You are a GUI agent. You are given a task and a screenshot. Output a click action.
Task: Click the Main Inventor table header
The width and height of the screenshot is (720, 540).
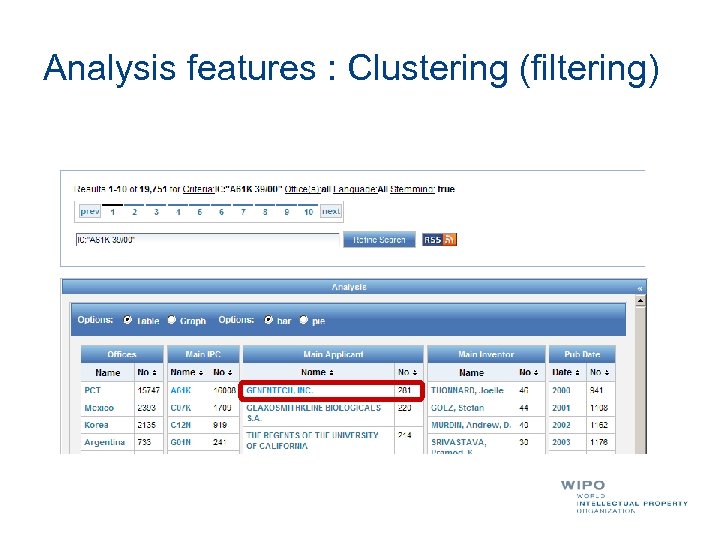point(486,354)
